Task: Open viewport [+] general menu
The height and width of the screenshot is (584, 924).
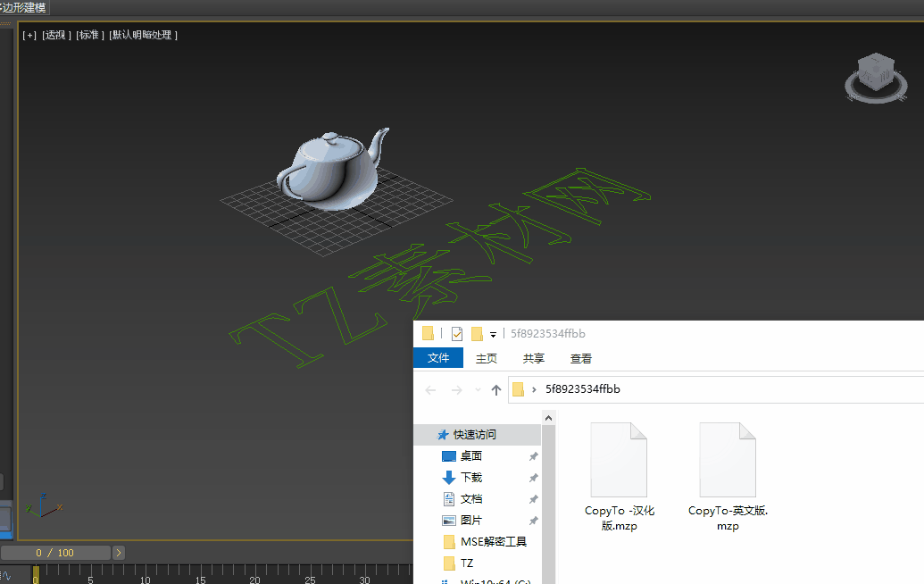Action: [x=29, y=35]
